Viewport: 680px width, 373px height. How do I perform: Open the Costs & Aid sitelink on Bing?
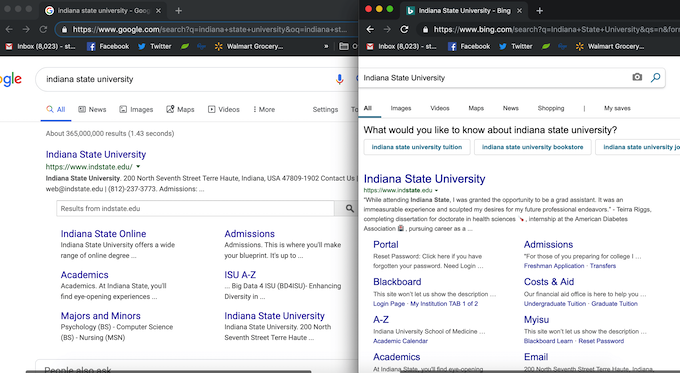pos(549,282)
